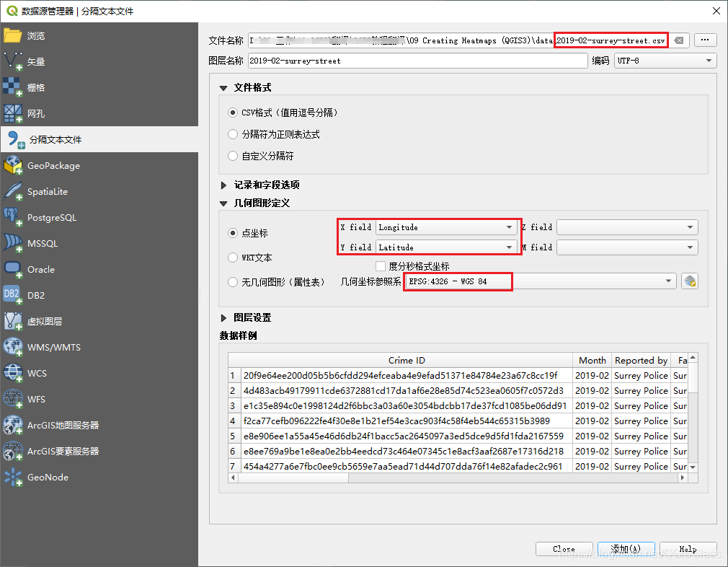Click the Month column header

click(592, 360)
